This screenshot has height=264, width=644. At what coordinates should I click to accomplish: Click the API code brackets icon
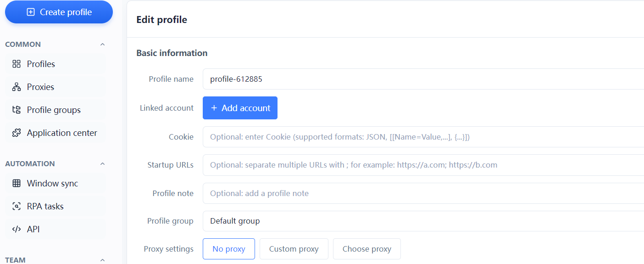(x=17, y=229)
